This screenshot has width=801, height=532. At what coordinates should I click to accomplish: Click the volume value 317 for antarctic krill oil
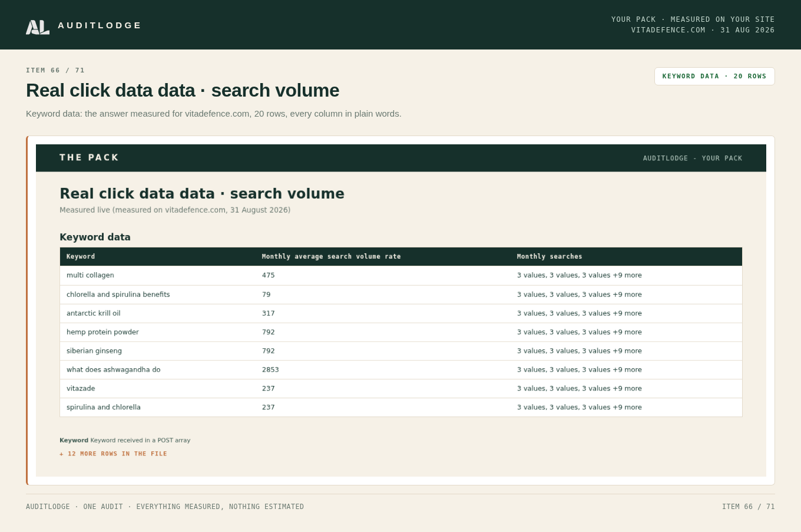269,313
